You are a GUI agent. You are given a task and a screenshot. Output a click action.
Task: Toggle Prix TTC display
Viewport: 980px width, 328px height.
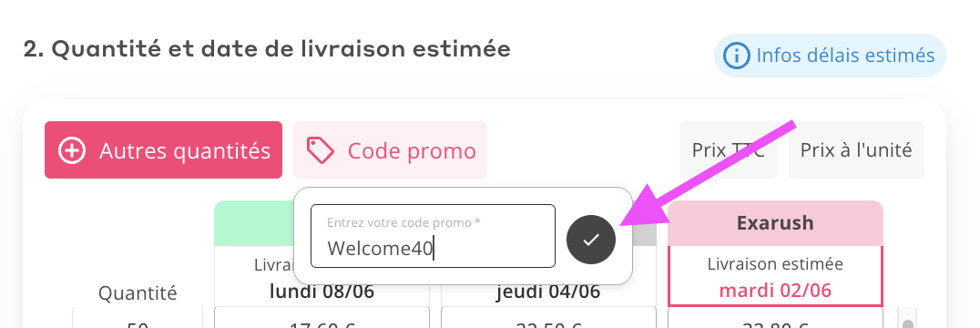click(x=728, y=150)
